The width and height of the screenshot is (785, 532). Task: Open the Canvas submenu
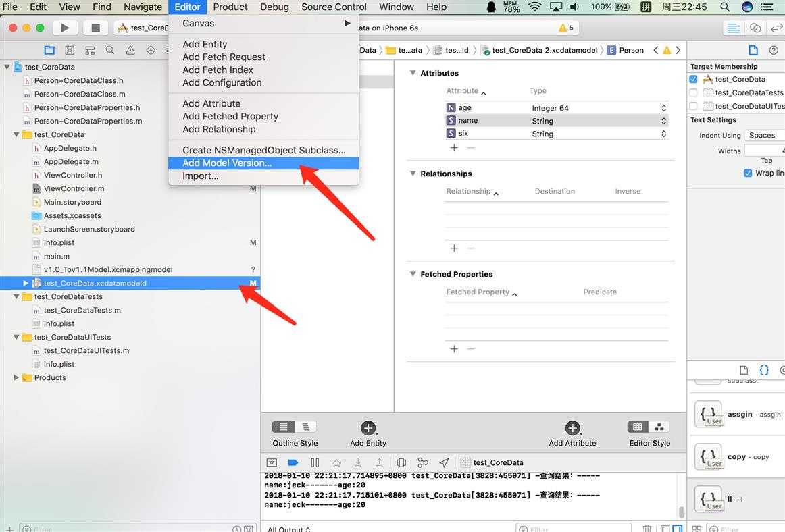[263, 24]
